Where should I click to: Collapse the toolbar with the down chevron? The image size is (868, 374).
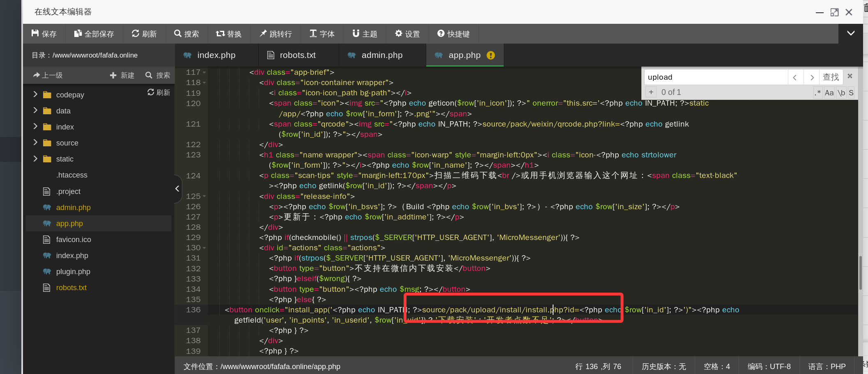pyautogui.click(x=851, y=33)
